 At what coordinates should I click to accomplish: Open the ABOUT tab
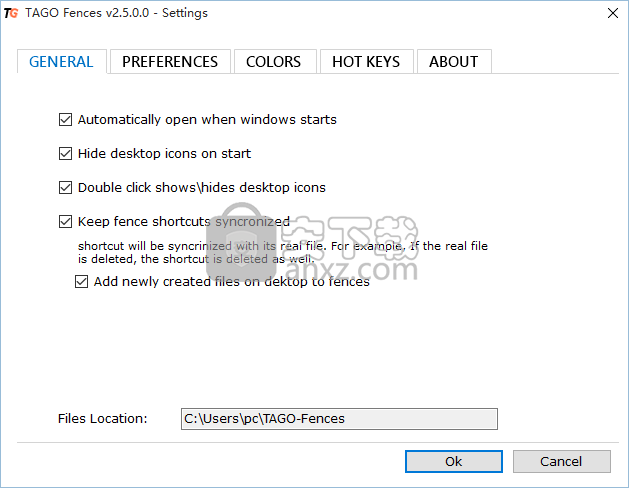pyautogui.click(x=454, y=62)
